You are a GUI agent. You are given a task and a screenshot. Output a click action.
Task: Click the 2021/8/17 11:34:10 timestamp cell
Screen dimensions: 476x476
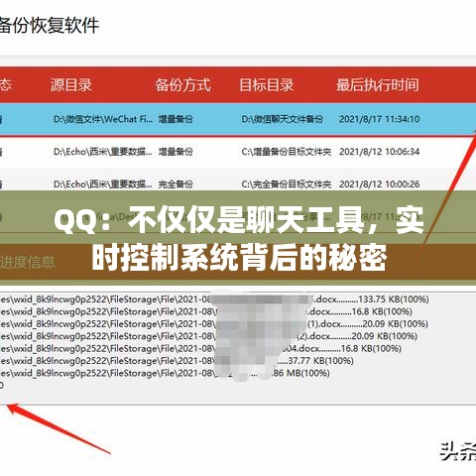click(380, 119)
